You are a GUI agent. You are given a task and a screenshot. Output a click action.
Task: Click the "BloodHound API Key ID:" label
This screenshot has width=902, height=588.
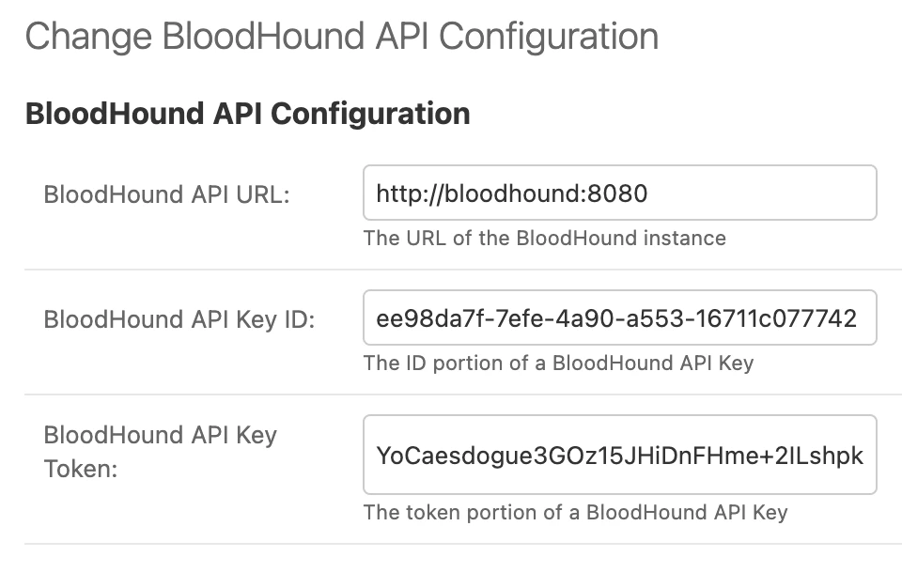coord(179,319)
